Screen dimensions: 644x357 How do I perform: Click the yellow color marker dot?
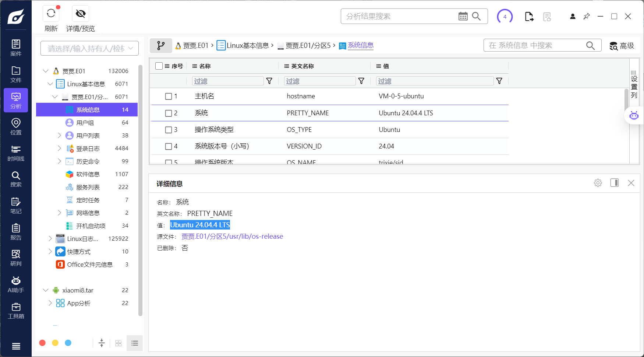click(x=55, y=343)
